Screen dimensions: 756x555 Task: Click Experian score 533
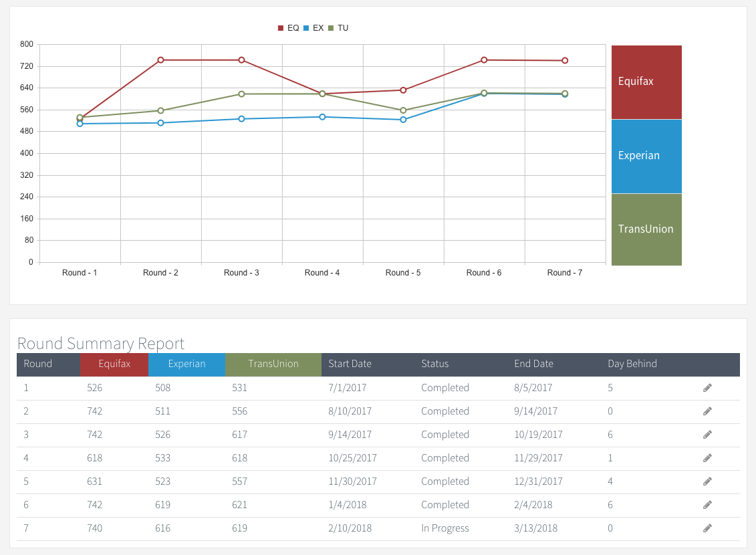(162, 458)
